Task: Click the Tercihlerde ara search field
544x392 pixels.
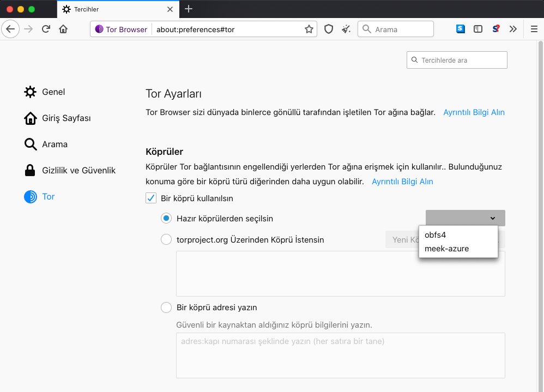Action: click(457, 60)
